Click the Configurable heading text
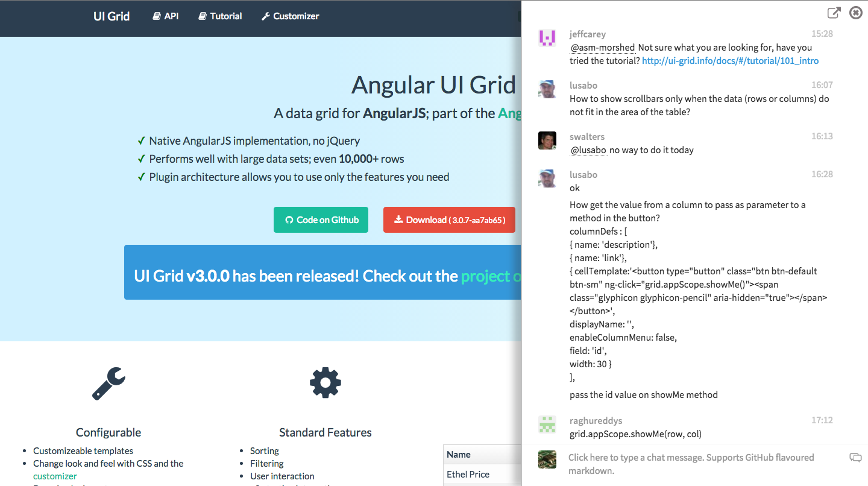The width and height of the screenshot is (868, 486). (108, 432)
